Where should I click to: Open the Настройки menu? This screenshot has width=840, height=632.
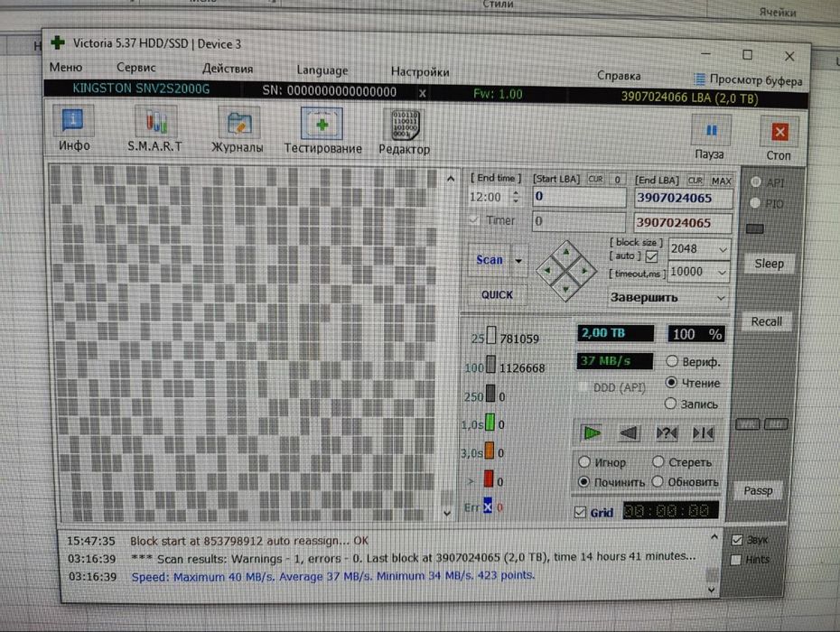[x=420, y=71]
